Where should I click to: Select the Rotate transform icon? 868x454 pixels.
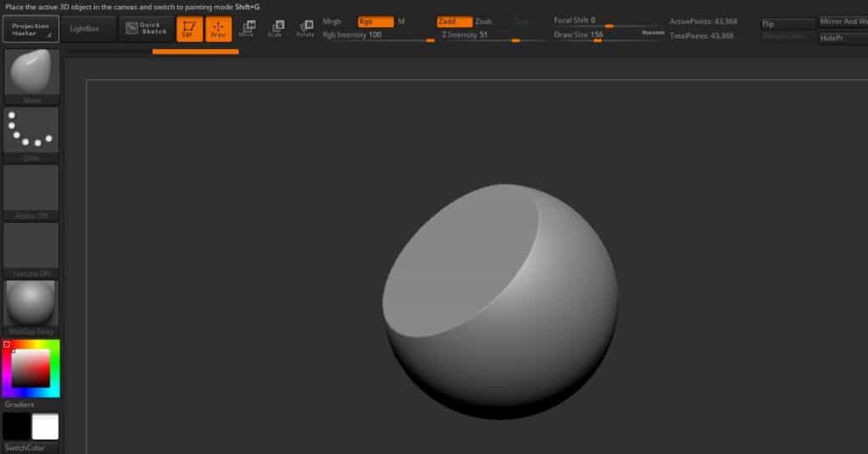coord(305,29)
